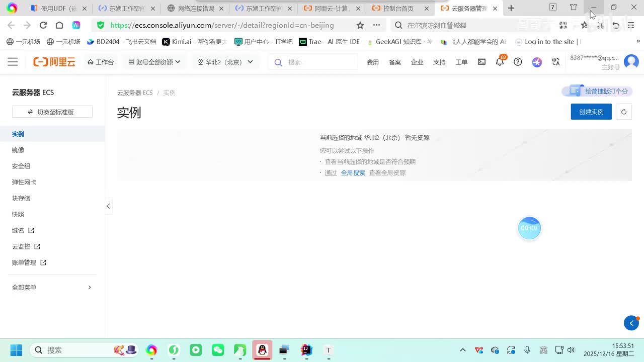Click the Global Search link

click(353, 172)
